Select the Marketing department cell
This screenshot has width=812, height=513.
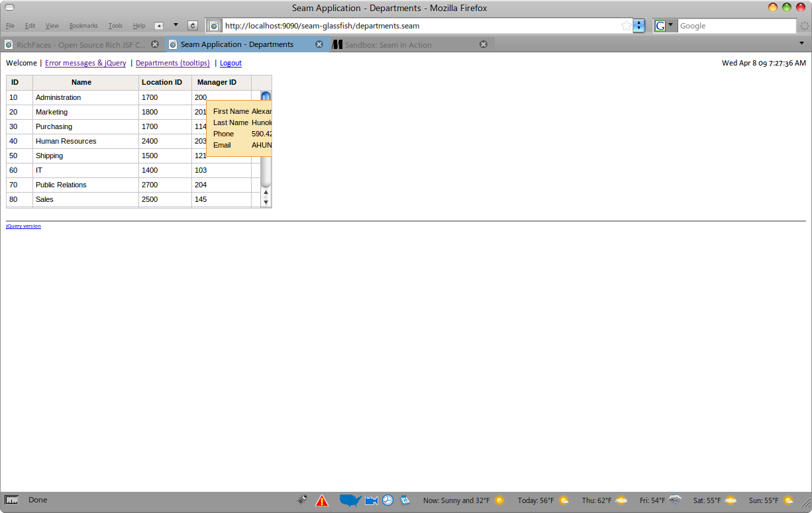tap(85, 112)
